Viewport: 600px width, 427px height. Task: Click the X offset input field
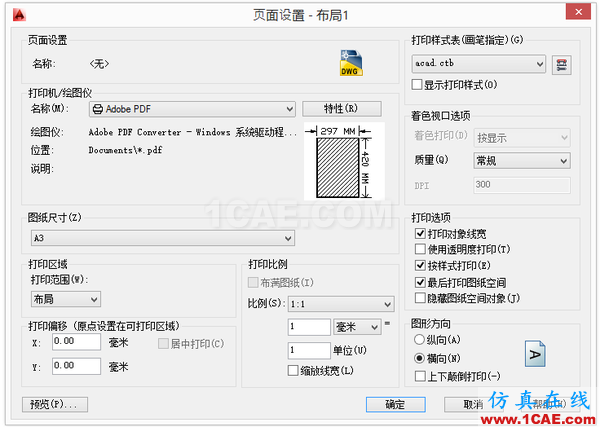pos(77,342)
